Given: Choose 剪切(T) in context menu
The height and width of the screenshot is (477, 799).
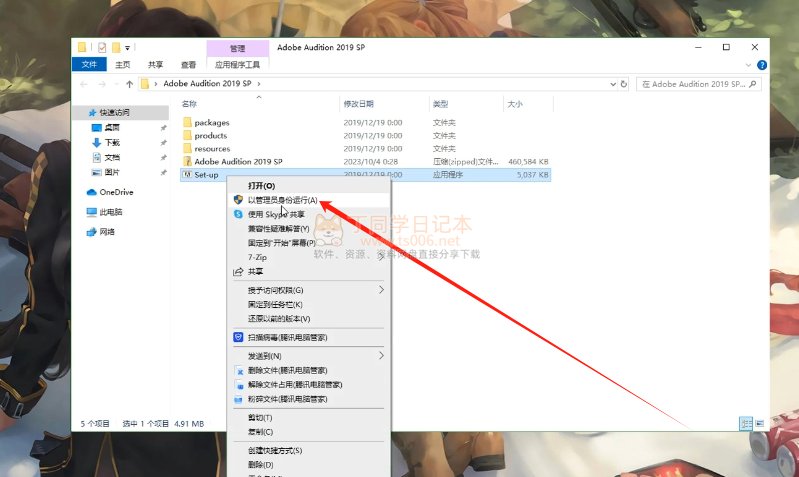Looking at the screenshot, I should (260, 418).
